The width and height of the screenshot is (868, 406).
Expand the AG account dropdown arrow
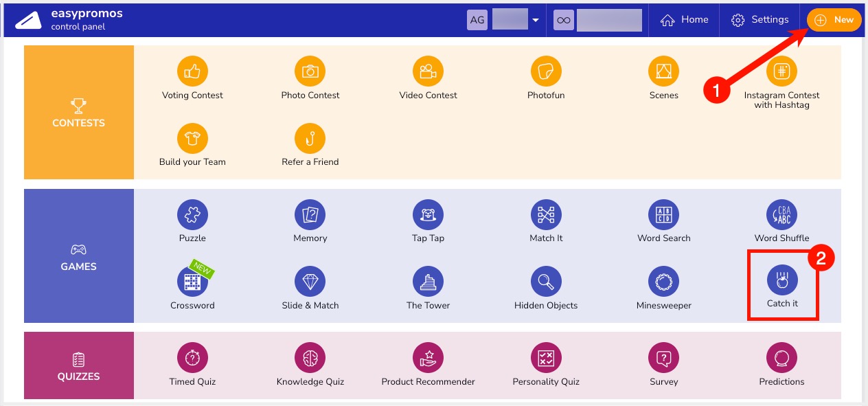tap(535, 21)
